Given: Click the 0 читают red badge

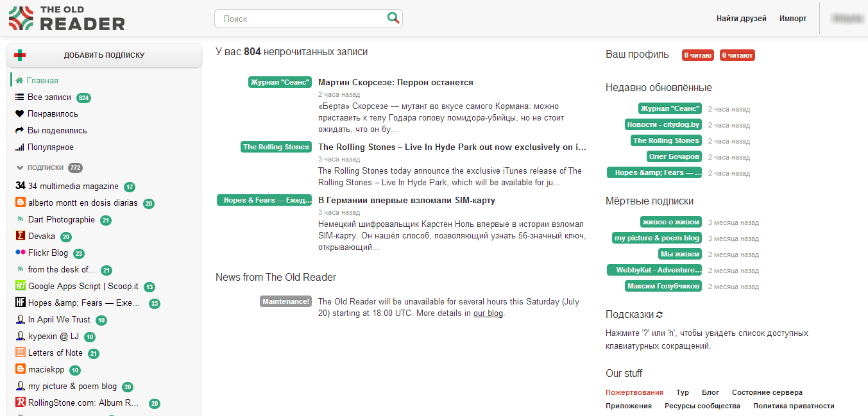Looking at the screenshot, I should tap(737, 55).
